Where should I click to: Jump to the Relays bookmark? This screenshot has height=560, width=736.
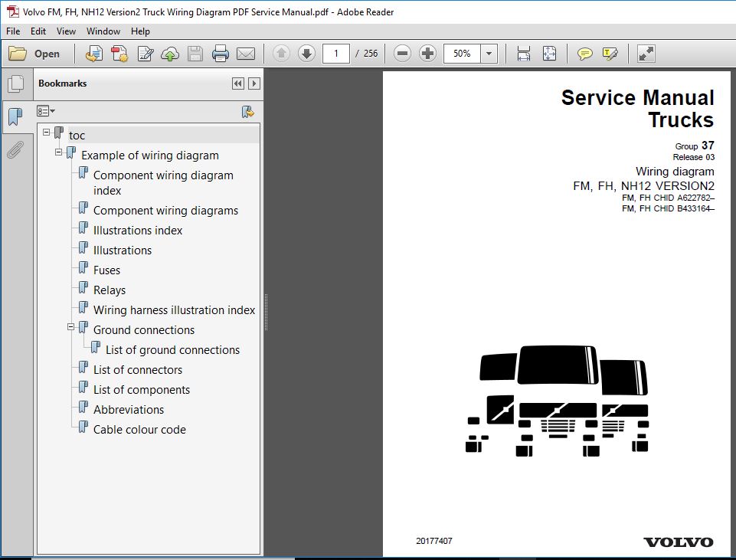coord(110,290)
